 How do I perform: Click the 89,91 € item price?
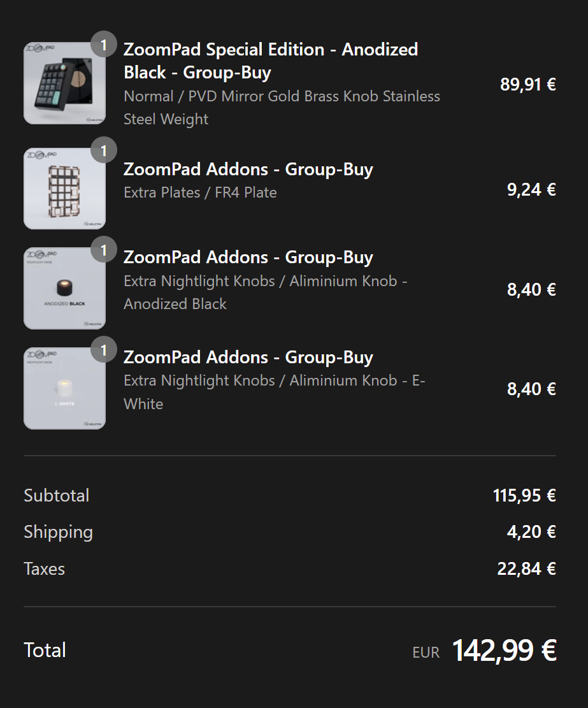[527, 84]
